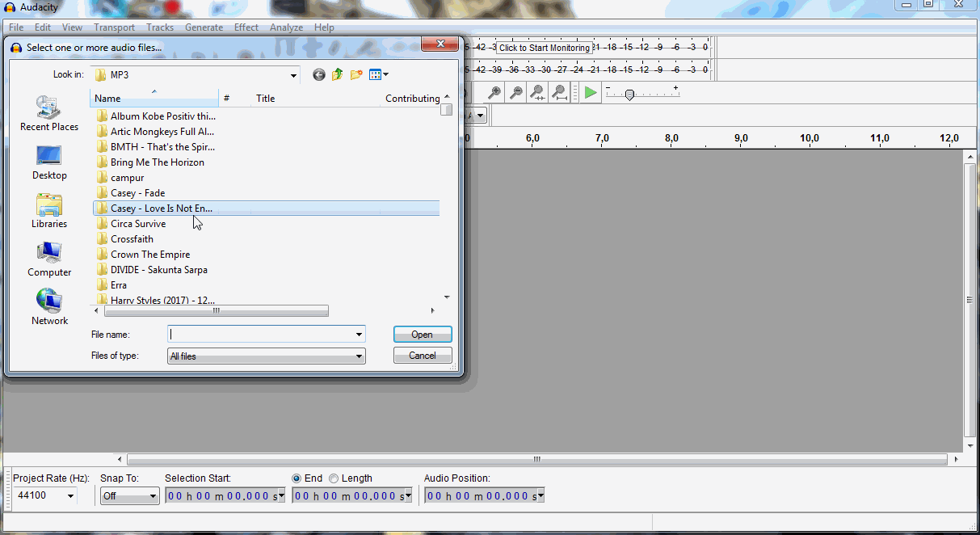Open Audio Position format dropdown arrow
Screen dimensions: 980x535
540,496
